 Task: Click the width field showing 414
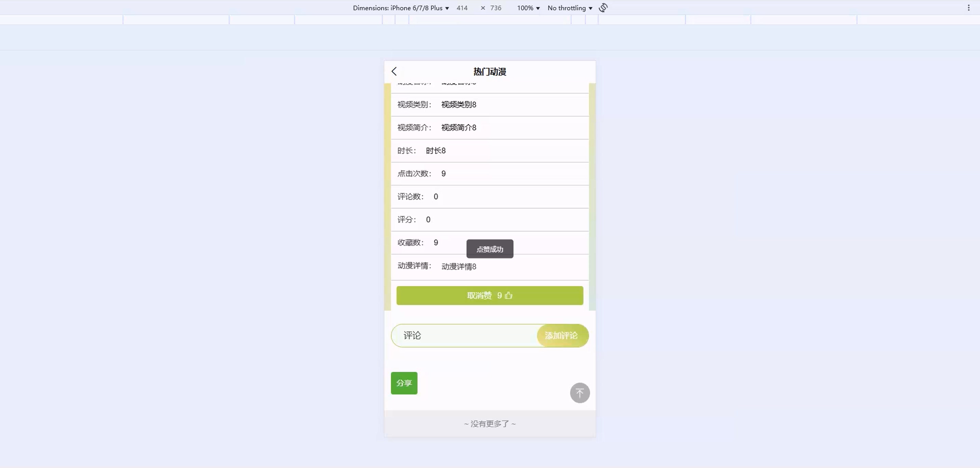[x=462, y=8]
